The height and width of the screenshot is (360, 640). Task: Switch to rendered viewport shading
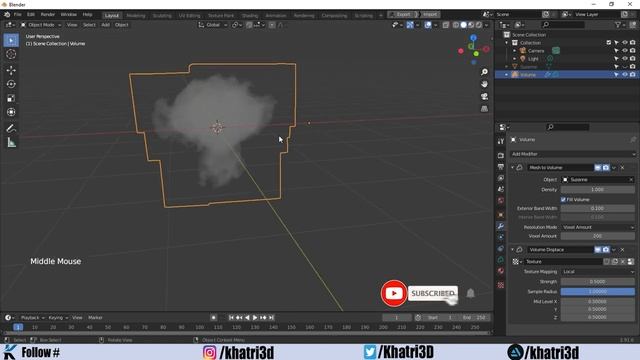coord(479,25)
